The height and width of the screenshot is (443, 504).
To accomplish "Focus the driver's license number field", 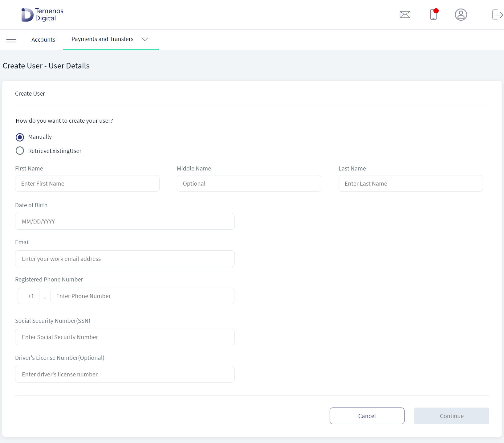I will coord(125,374).
